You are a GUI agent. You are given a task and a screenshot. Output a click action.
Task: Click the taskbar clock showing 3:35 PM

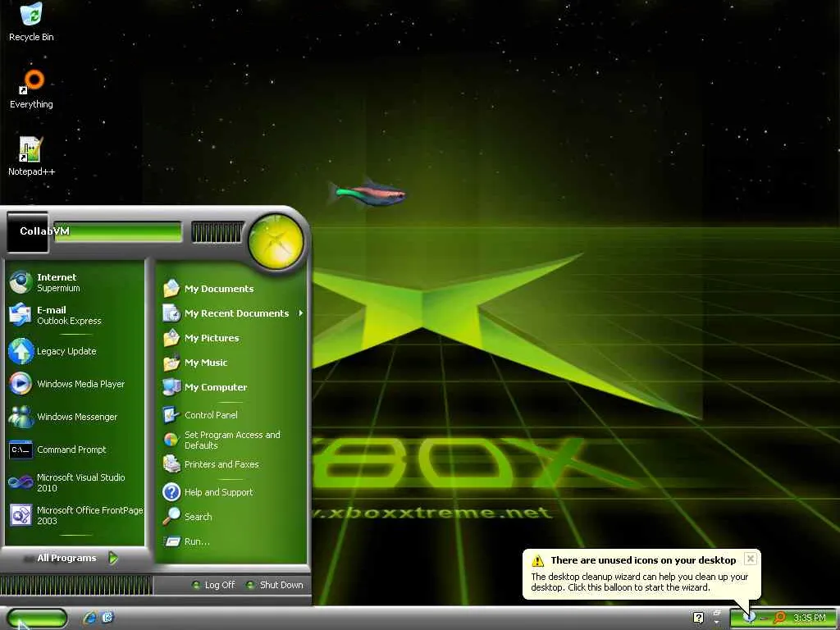pyautogui.click(x=809, y=619)
